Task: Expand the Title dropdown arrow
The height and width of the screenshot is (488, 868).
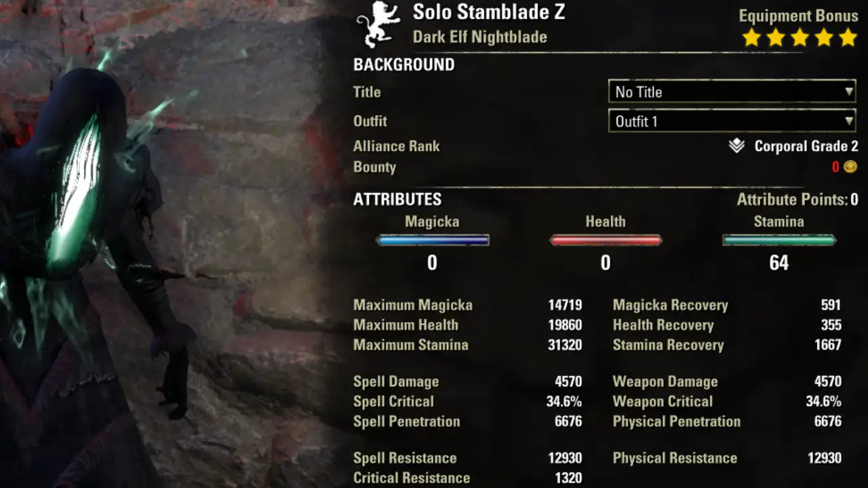Action: [x=849, y=91]
